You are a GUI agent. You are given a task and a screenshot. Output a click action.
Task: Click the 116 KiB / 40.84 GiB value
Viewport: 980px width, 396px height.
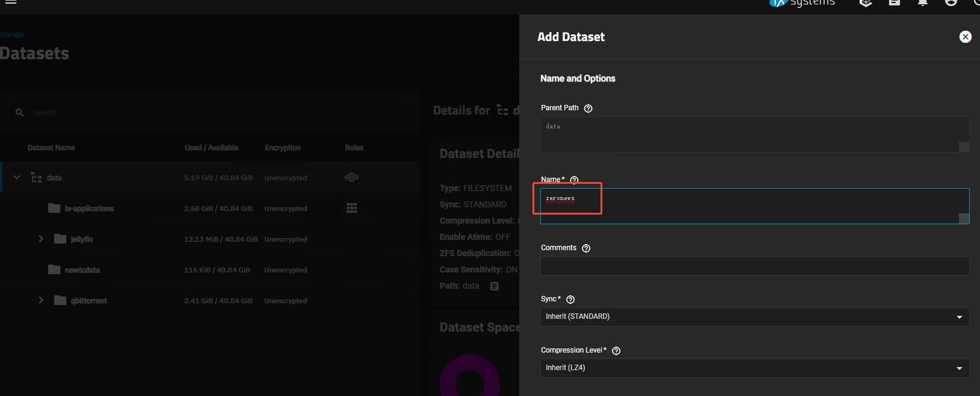(217, 270)
